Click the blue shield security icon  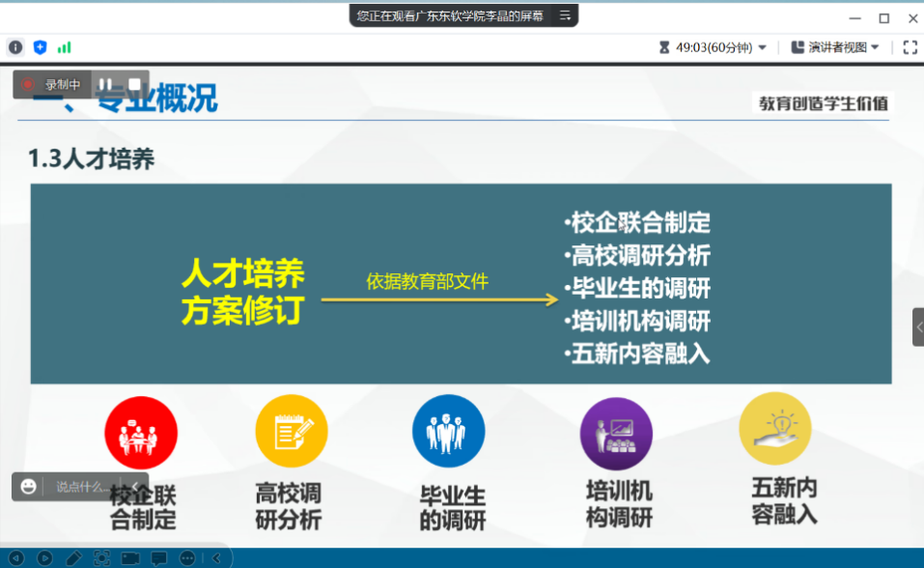pos(40,45)
